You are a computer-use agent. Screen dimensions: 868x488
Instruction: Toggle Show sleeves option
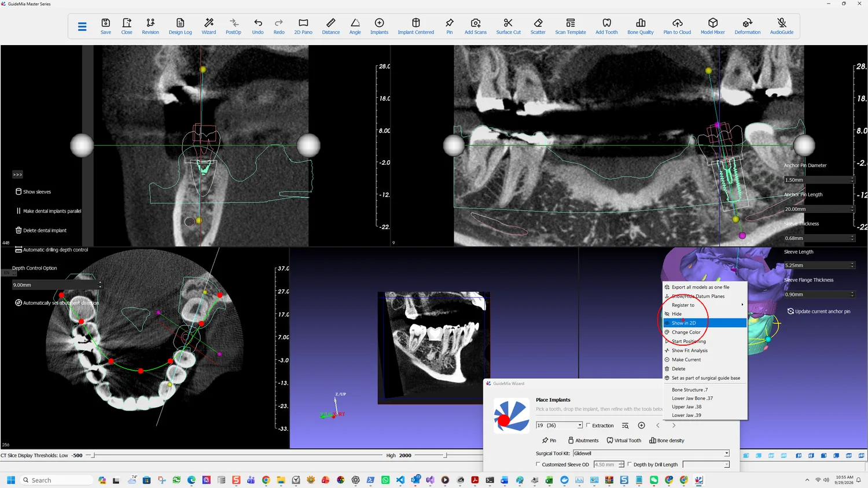33,191
